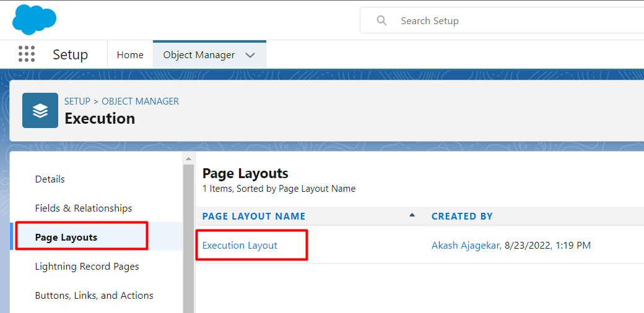
Task: Click the sidebar scrollbar up arrow
Action: tap(188, 159)
